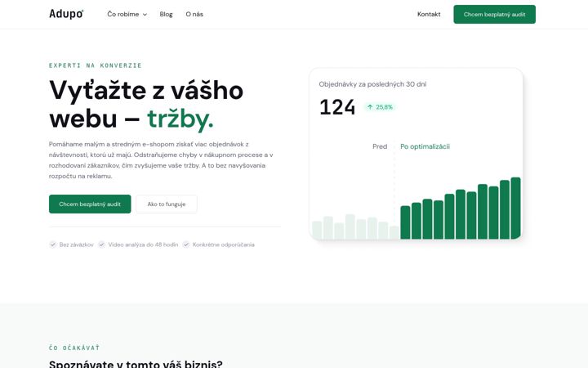Open the Adupo logo homepage link
The image size is (588, 368).
point(66,14)
